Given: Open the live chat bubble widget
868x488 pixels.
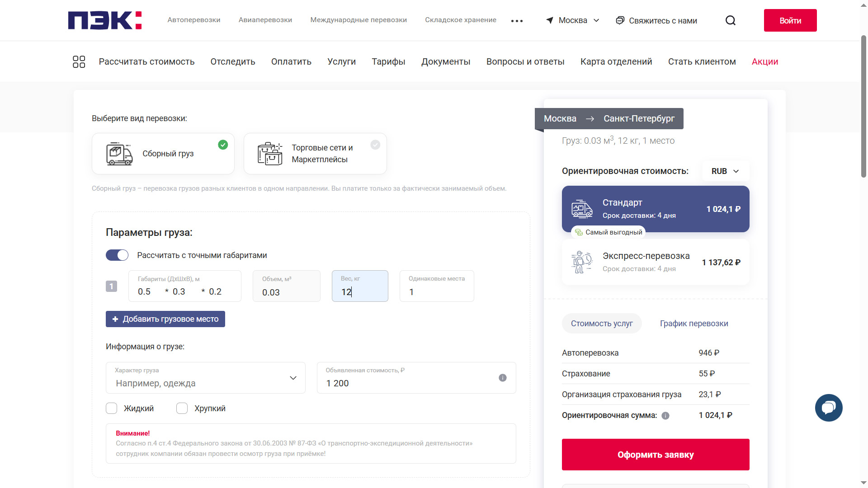Looking at the screenshot, I should [x=828, y=408].
